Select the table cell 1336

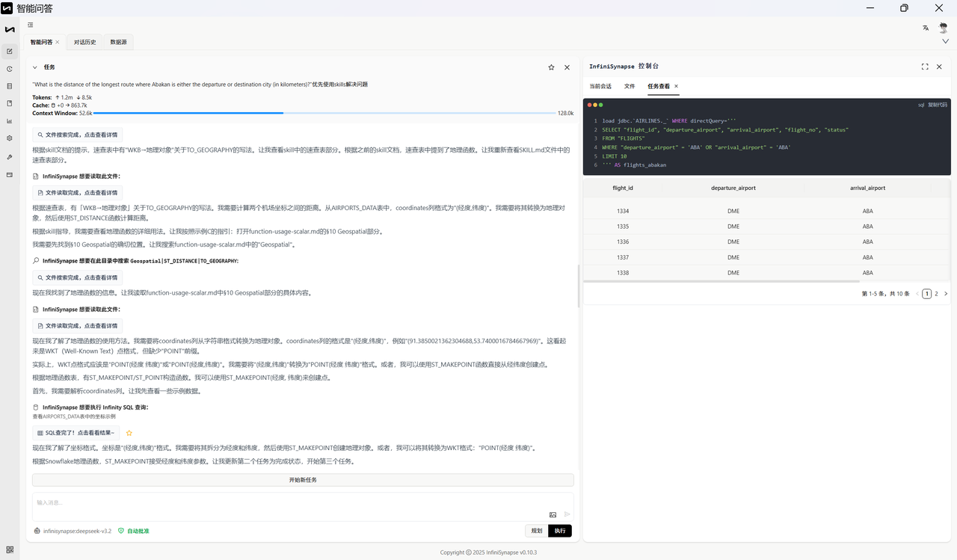[623, 241]
